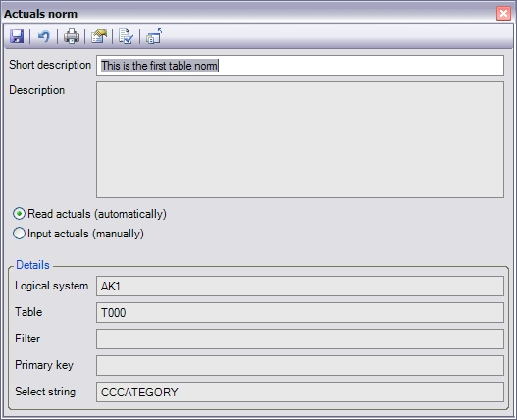Click the Short description text field
Screen dimensions: 517x420
300,66
